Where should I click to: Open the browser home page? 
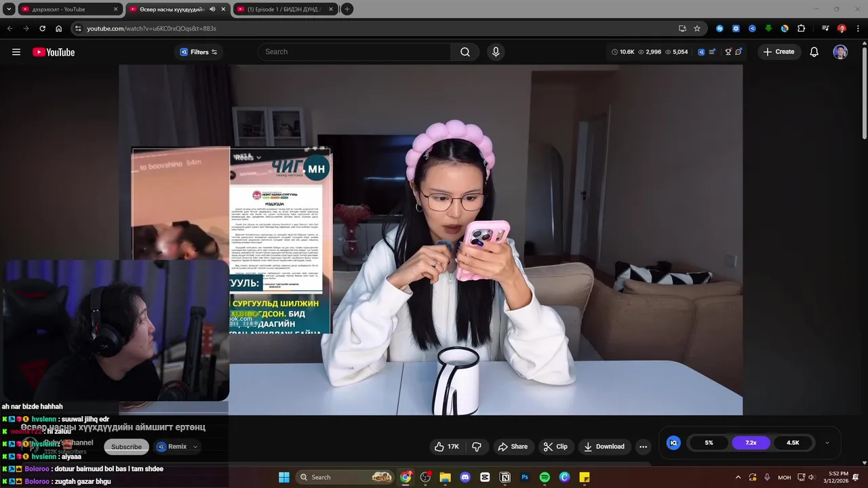[x=58, y=28]
